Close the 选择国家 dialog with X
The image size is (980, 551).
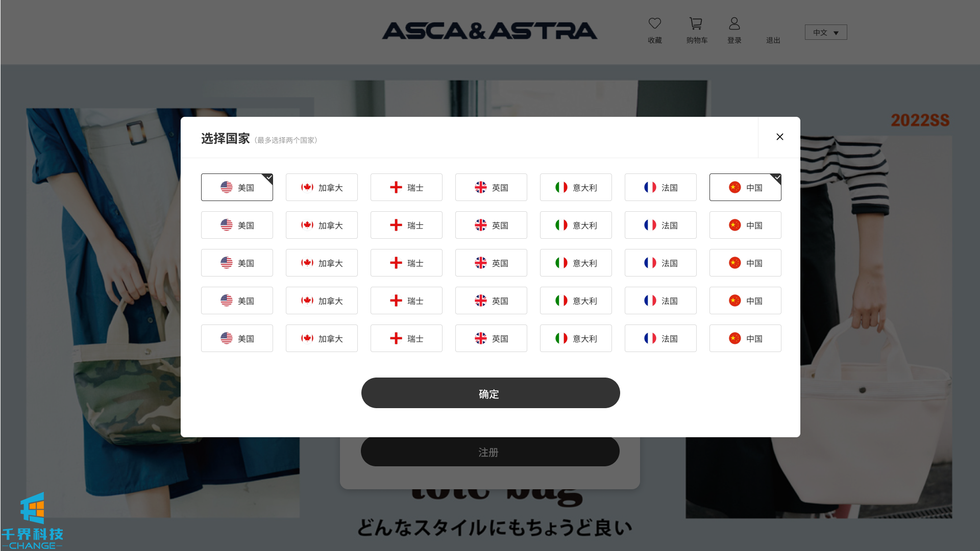(x=779, y=137)
